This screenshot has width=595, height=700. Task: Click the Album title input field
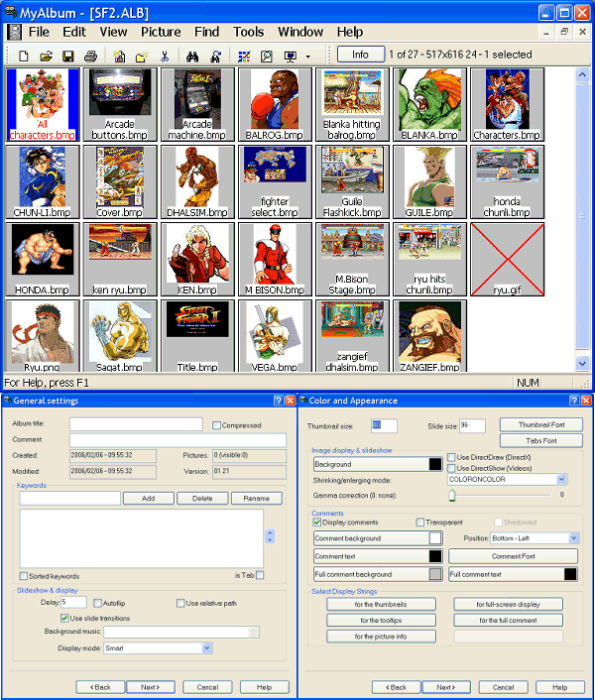point(136,424)
